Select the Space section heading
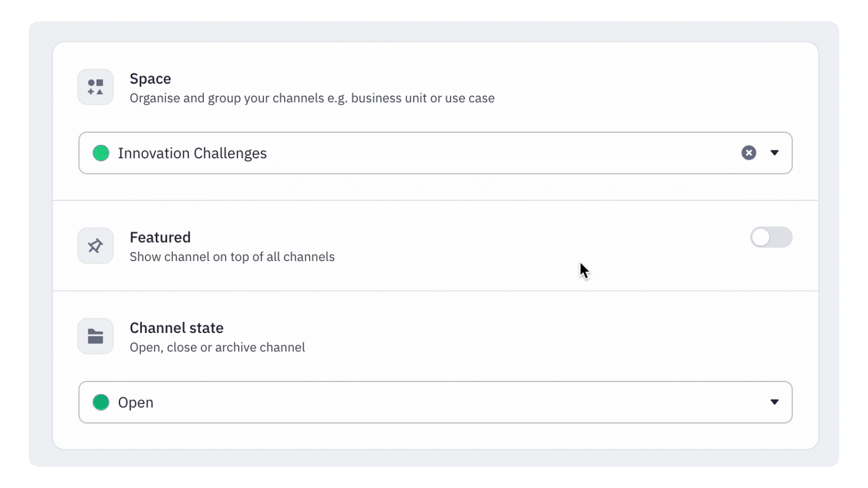 [150, 79]
